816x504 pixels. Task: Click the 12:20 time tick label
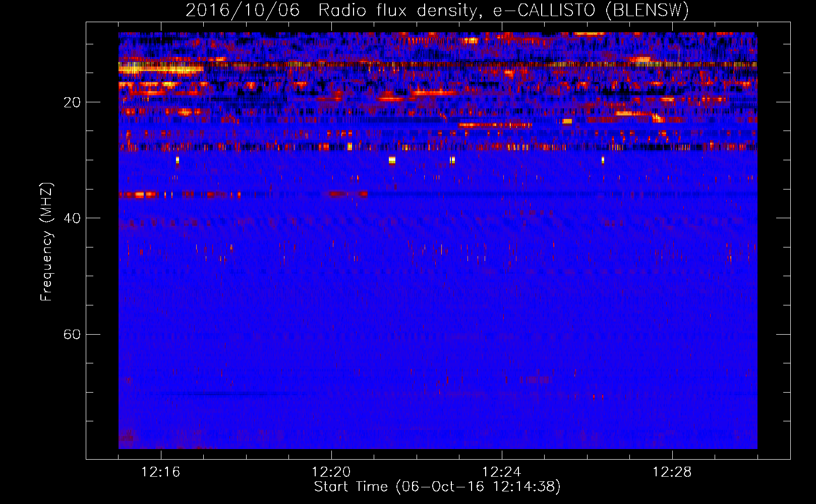tap(331, 472)
